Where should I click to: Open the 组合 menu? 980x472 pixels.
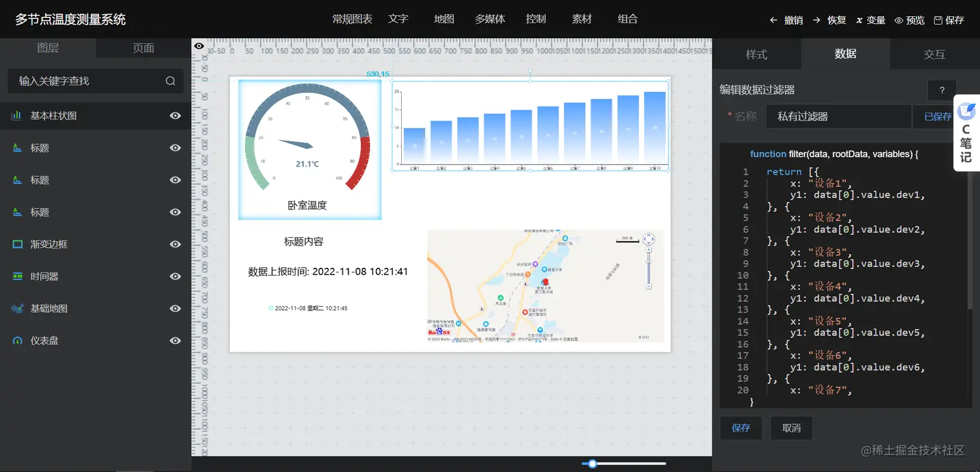point(627,19)
